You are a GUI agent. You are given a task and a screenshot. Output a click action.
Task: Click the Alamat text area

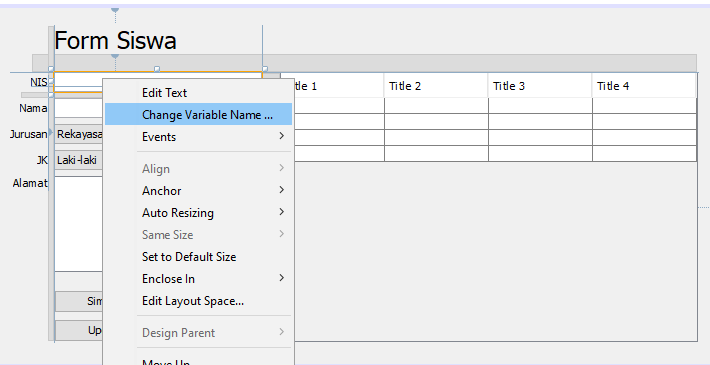[x=78, y=224]
